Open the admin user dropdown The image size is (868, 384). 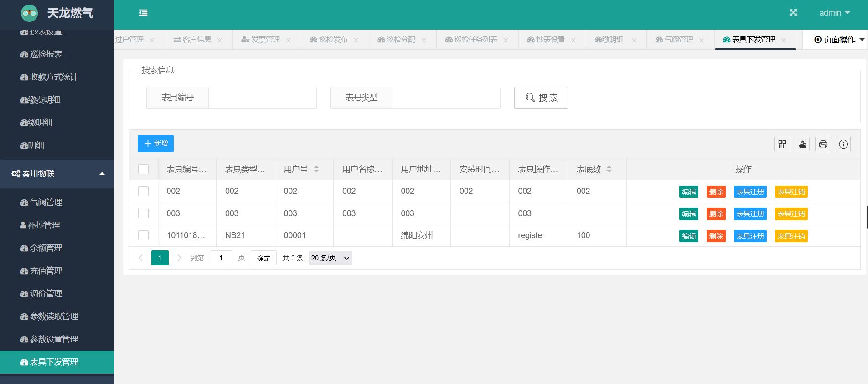[x=834, y=13]
